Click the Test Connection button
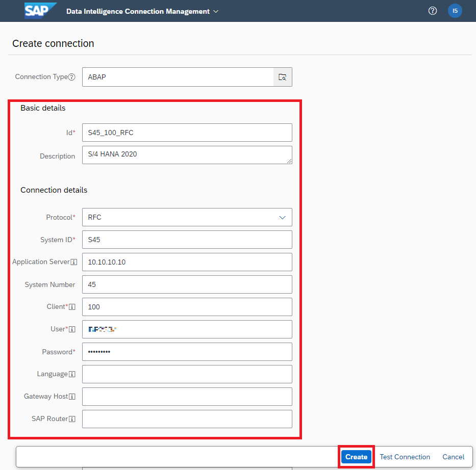This screenshot has width=476, height=470. pos(405,457)
